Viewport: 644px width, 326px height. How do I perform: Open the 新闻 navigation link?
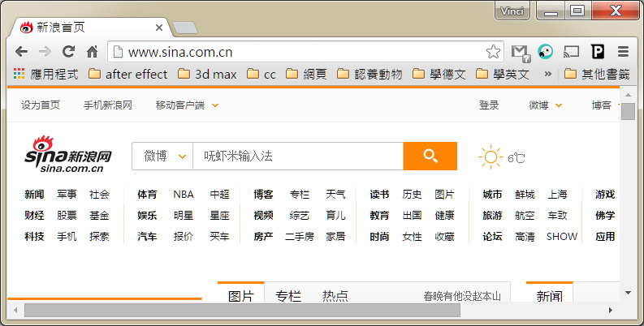34,195
